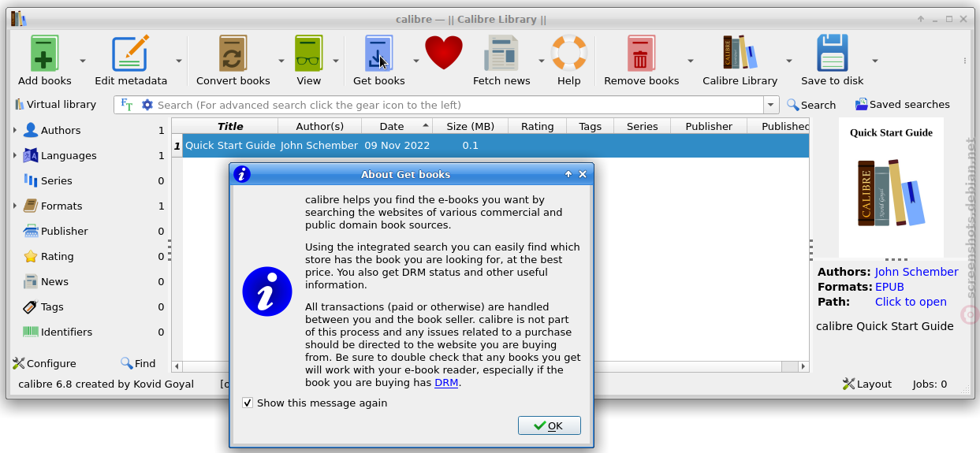This screenshot has width=980, height=453.
Task: Click the Convert books icon
Action: [233, 54]
